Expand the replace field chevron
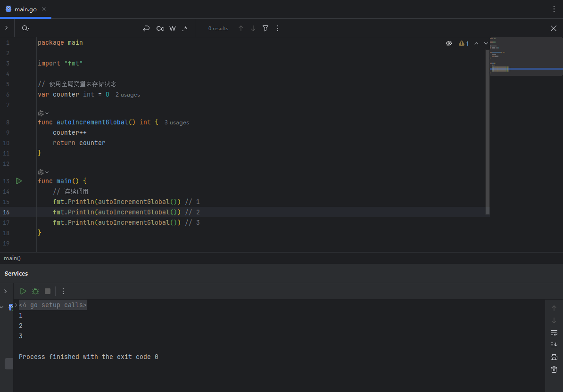563x392 pixels. [x=7, y=28]
